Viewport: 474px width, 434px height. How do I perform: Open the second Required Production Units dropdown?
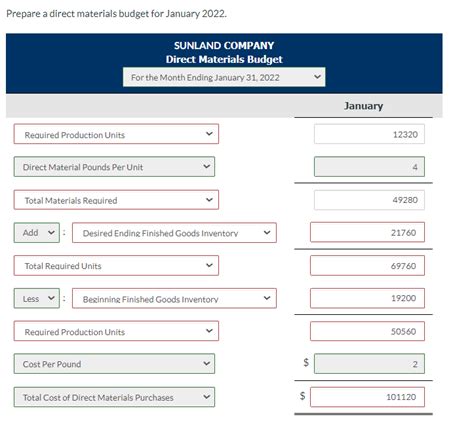pyautogui.click(x=116, y=331)
